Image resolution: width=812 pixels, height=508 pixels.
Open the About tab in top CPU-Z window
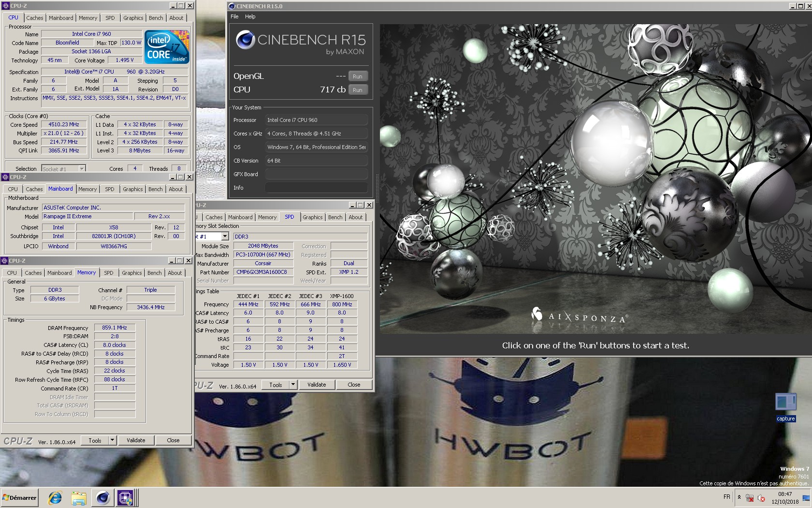(176, 18)
